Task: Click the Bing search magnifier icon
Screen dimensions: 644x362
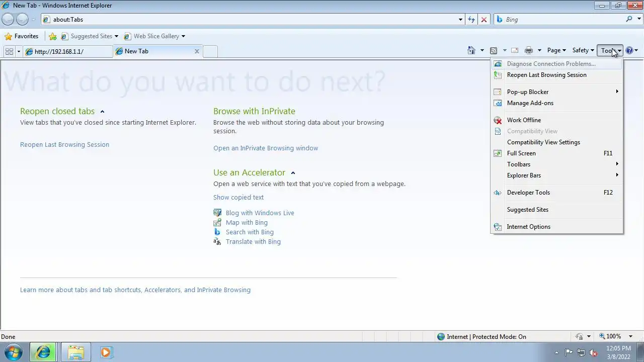Action: coord(629,19)
